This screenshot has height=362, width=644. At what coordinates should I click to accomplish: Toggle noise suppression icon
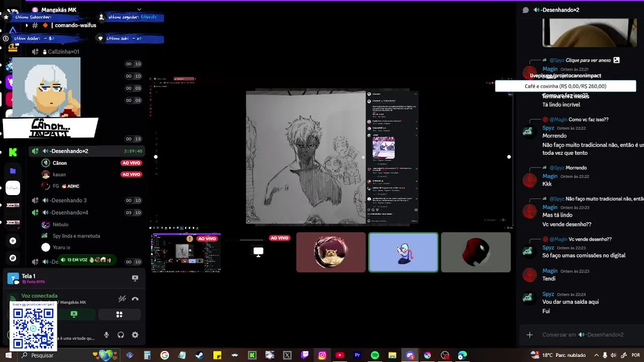point(122,299)
